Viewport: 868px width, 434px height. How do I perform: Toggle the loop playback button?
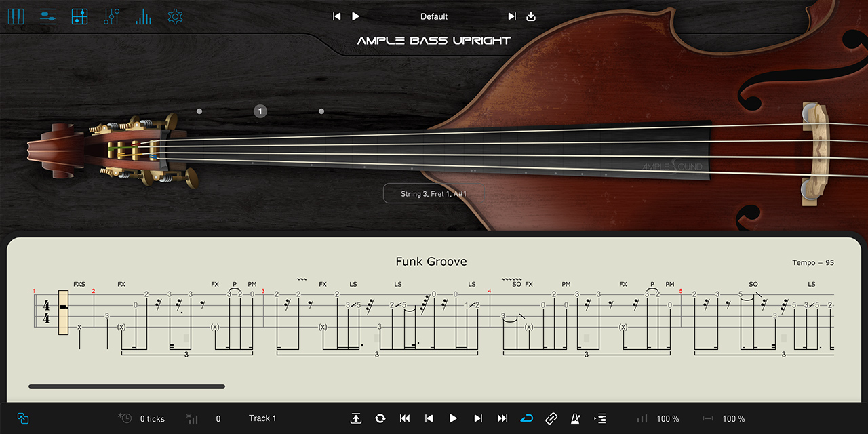(x=527, y=418)
